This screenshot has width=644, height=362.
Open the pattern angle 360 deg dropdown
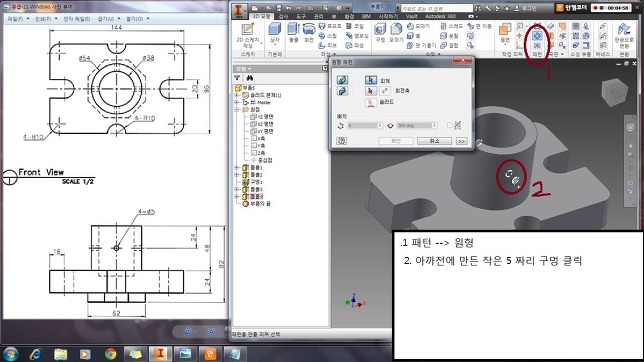coord(434,125)
